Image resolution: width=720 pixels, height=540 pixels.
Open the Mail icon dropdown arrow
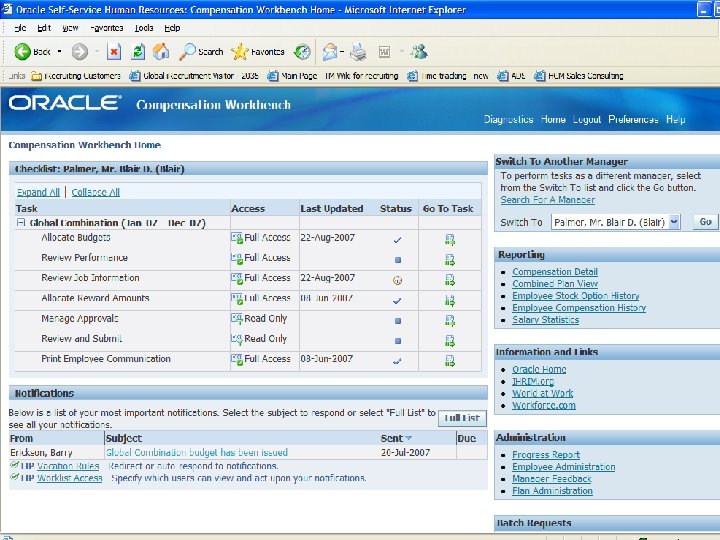pyautogui.click(x=342, y=52)
